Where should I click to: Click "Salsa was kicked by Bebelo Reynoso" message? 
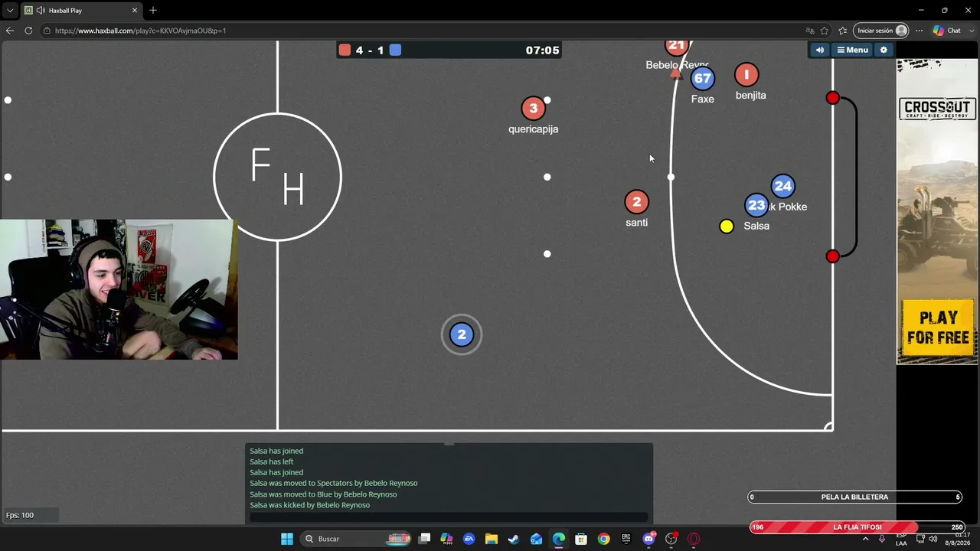coord(309,505)
